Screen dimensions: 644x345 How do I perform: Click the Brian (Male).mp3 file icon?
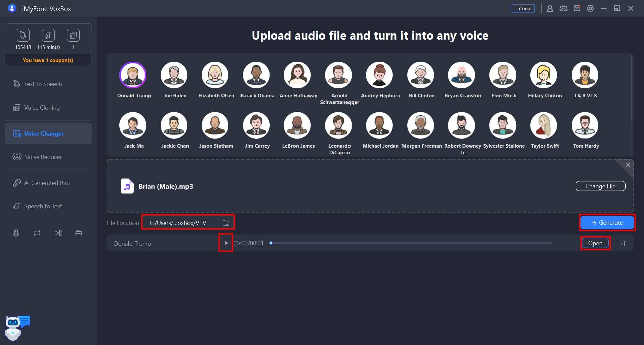(127, 186)
